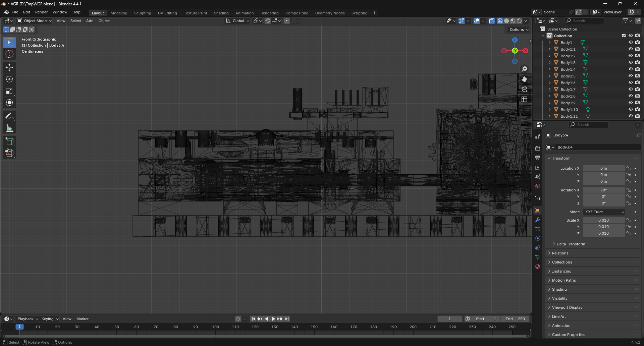Expand the Relations panel
The image size is (644, 346).
tap(560, 253)
